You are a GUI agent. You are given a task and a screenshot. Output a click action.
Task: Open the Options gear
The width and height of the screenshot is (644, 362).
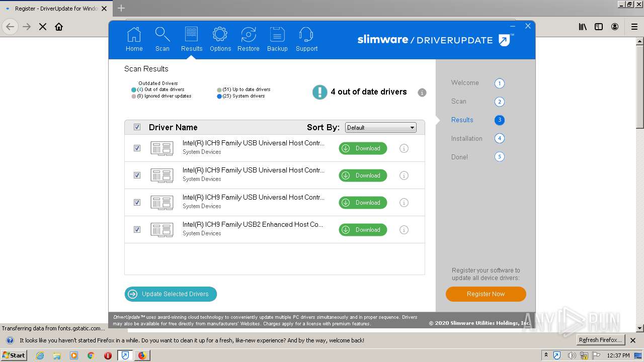point(220,40)
